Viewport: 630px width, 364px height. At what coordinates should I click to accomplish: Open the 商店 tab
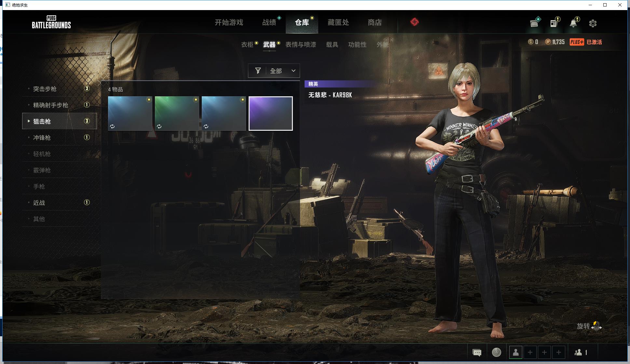pyautogui.click(x=375, y=22)
